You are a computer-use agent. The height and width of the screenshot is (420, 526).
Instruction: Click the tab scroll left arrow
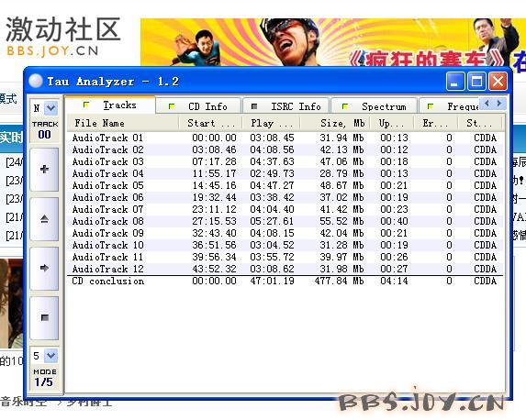pos(487,104)
